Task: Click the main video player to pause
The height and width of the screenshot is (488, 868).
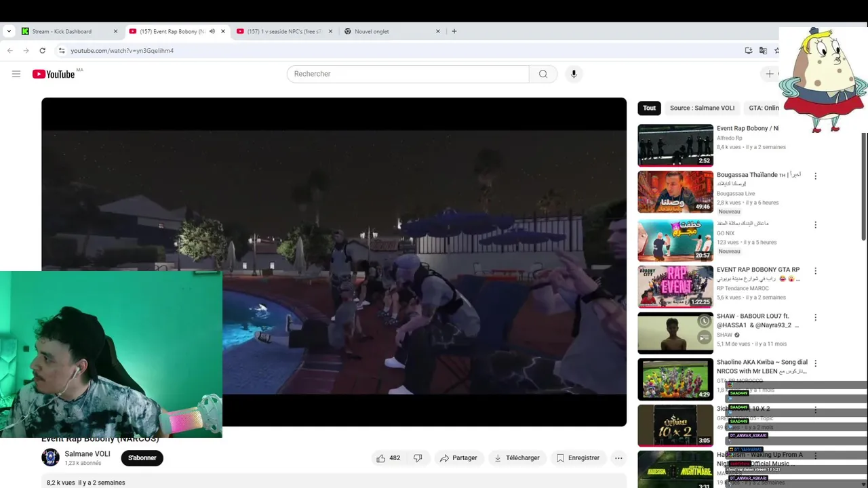Action: pyautogui.click(x=334, y=262)
